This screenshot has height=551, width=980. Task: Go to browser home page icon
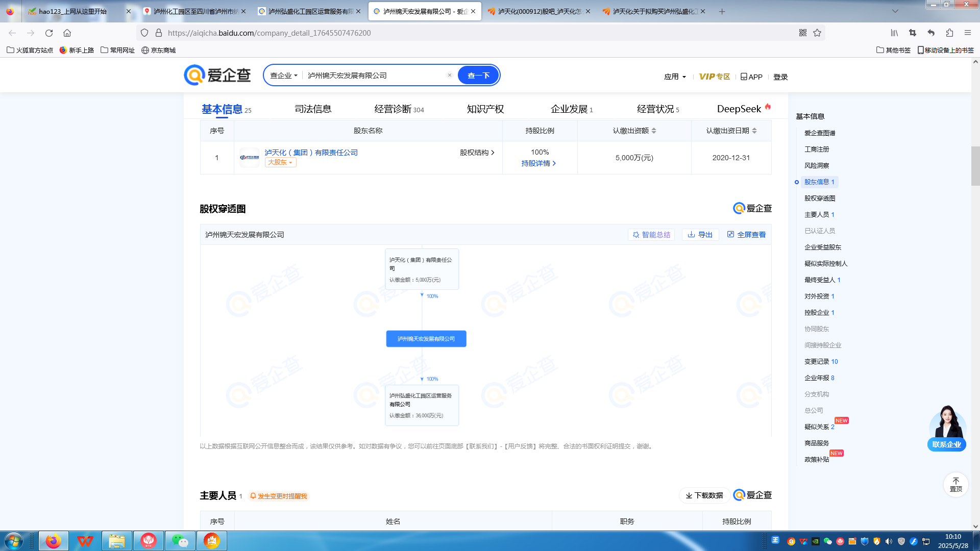tap(67, 33)
